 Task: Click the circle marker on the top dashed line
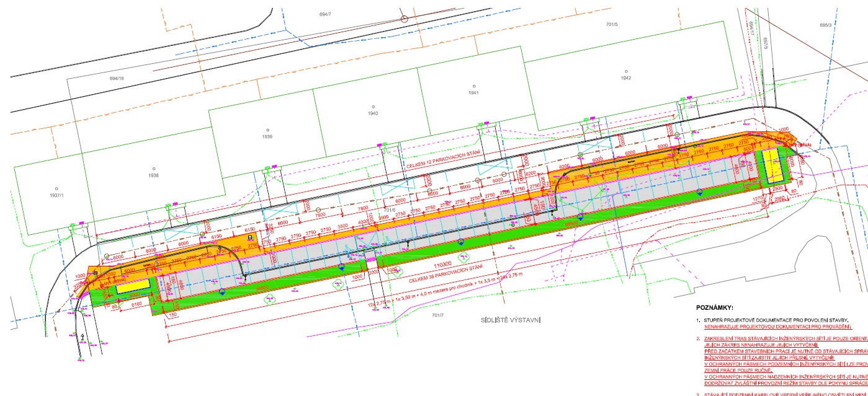405,19
